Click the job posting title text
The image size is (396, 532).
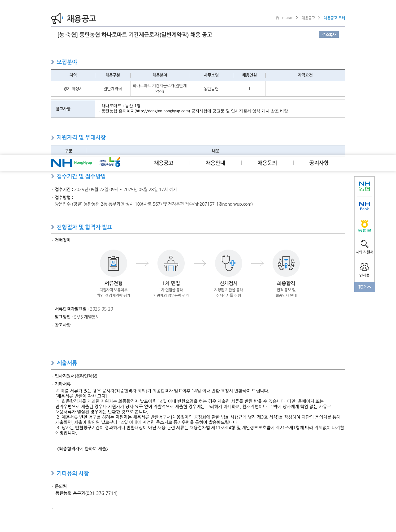[135, 35]
